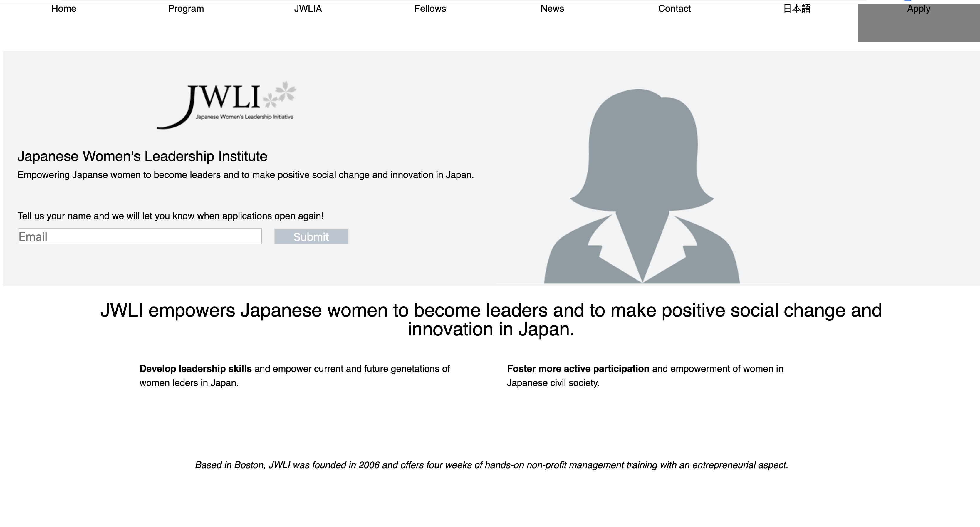Click the cherry blossom flowers in logo
The width and height of the screenshot is (980, 527).
click(279, 94)
